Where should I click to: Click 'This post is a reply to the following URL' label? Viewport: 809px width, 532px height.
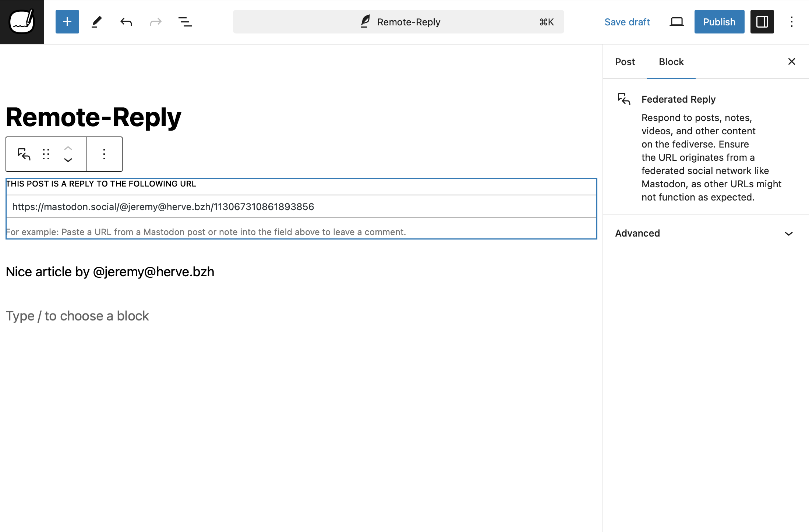tap(101, 184)
